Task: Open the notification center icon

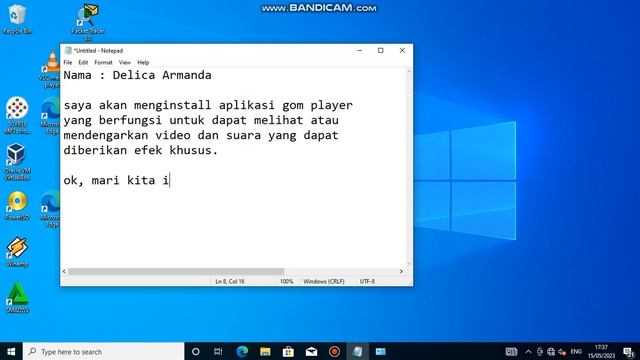Action: (x=629, y=351)
